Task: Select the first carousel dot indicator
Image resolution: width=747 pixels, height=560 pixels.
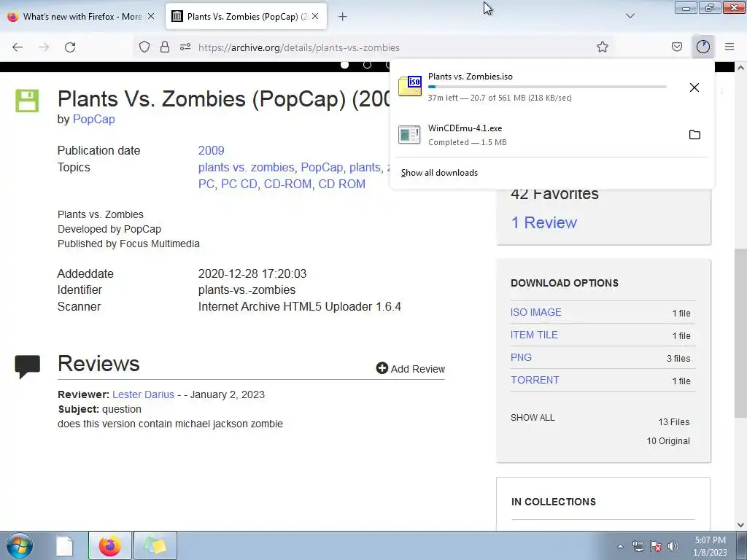Action: coord(344,65)
